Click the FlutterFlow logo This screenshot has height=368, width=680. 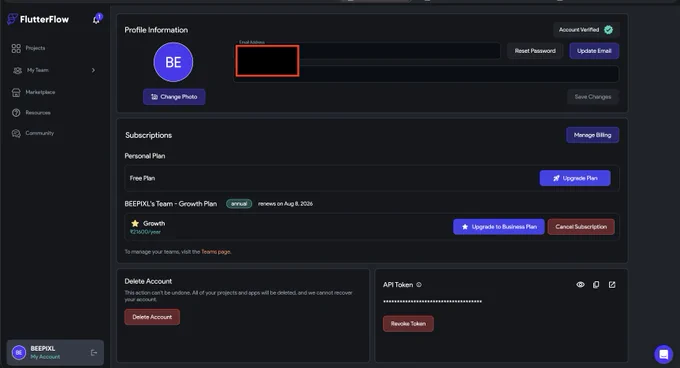(x=38, y=19)
